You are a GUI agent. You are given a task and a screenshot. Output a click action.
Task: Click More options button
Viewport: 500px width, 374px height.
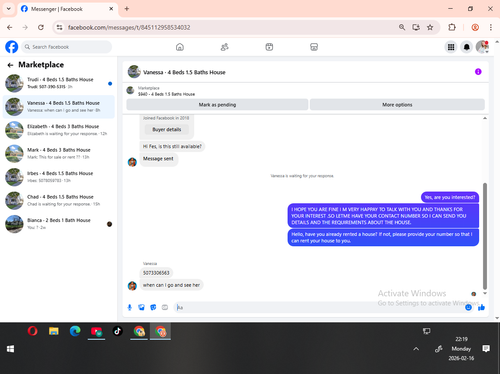(x=397, y=105)
